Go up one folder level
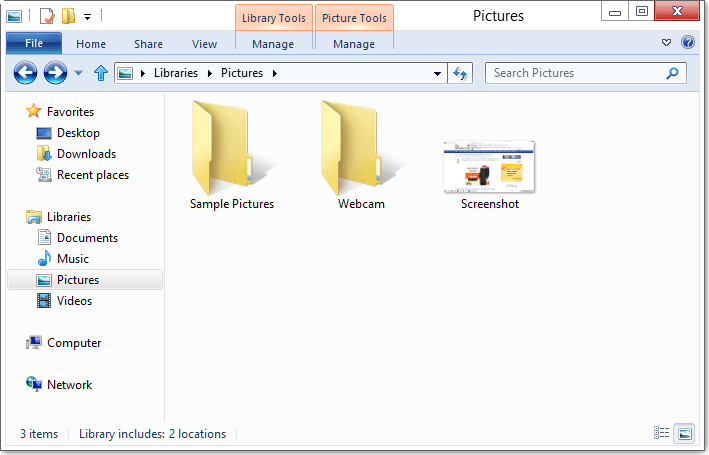The height and width of the screenshot is (455, 709). pyautogui.click(x=100, y=73)
